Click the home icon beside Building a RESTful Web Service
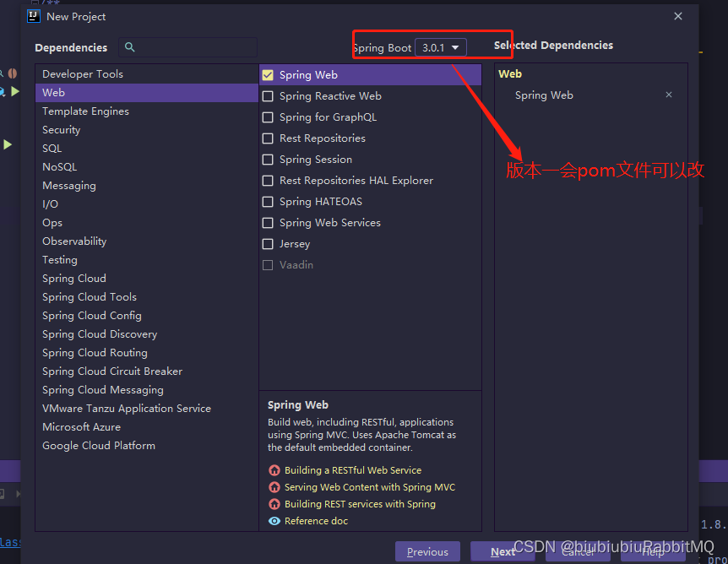Viewport: 728px width, 564px height. 274,470
